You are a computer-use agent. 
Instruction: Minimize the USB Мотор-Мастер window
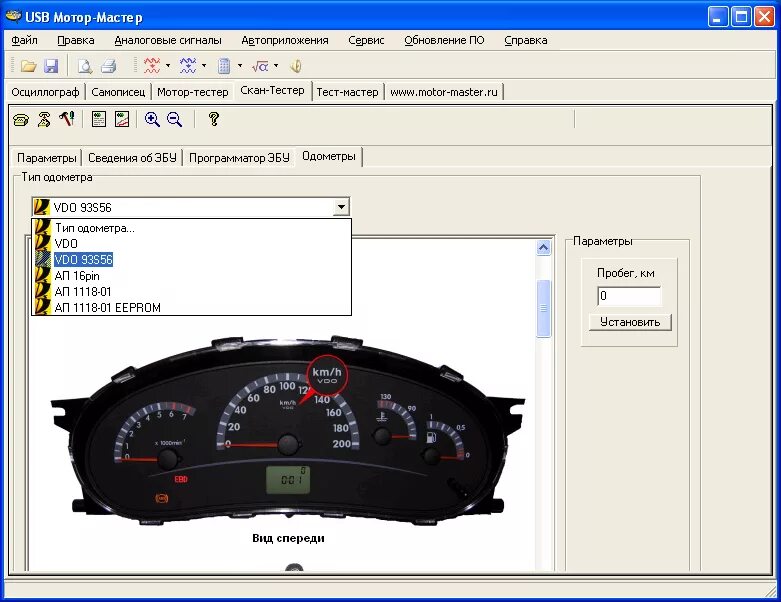(717, 17)
